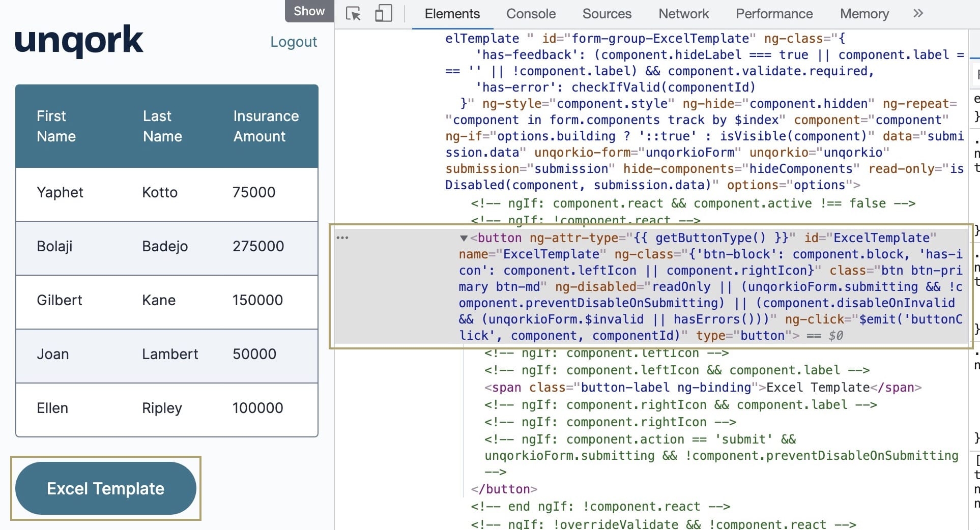Select the 75000 amount cell

pos(254,192)
